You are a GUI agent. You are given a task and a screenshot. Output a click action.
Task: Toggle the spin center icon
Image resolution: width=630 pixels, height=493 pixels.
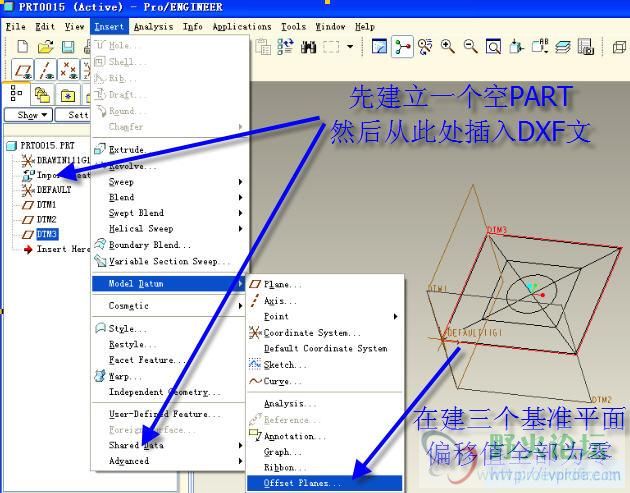coord(402,47)
